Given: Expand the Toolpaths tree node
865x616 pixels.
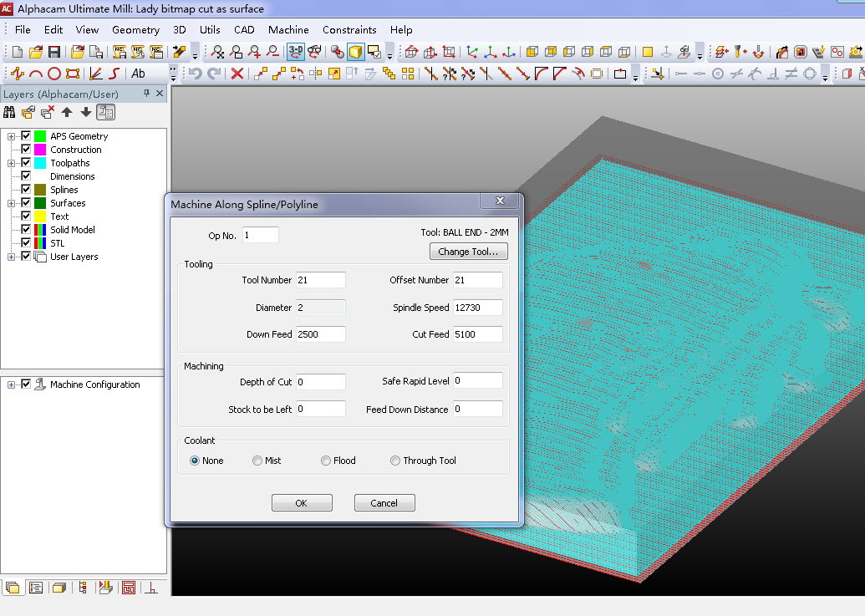Looking at the screenshot, I should [11, 163].
